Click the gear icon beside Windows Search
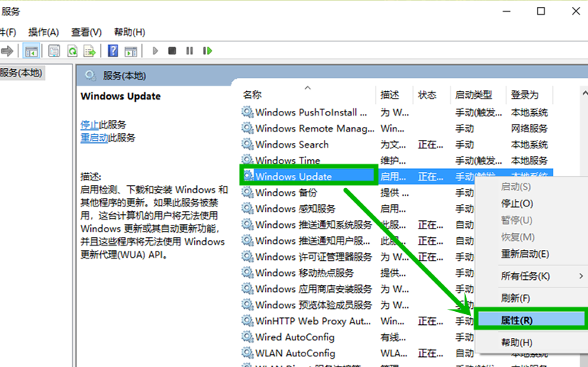The height and width of the screenshot is (367, 588). [247, 145]
